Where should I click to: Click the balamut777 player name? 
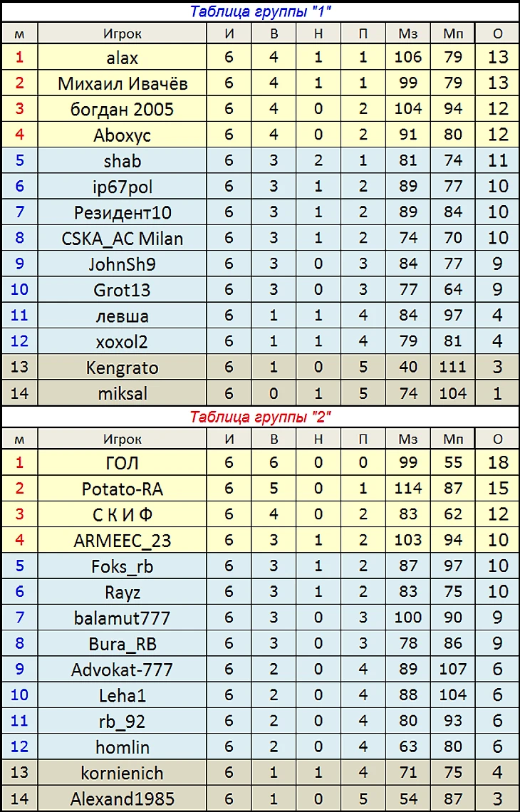pos(122,618)
